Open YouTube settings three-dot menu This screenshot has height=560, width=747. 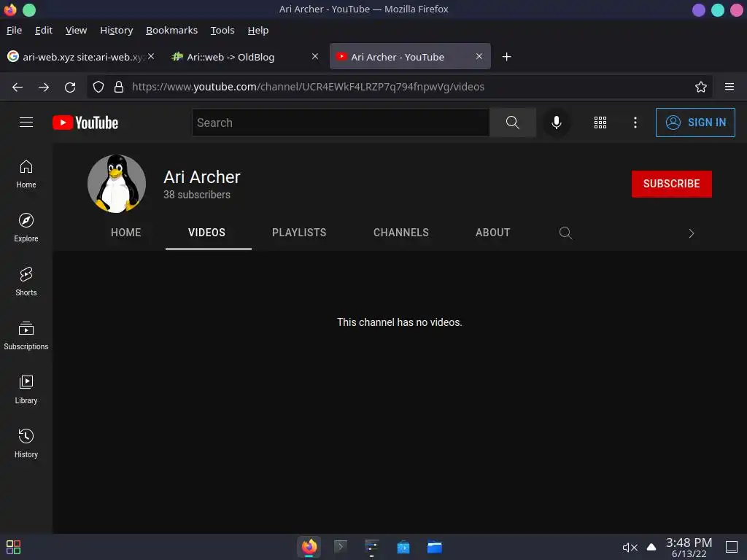pos(635,122)
